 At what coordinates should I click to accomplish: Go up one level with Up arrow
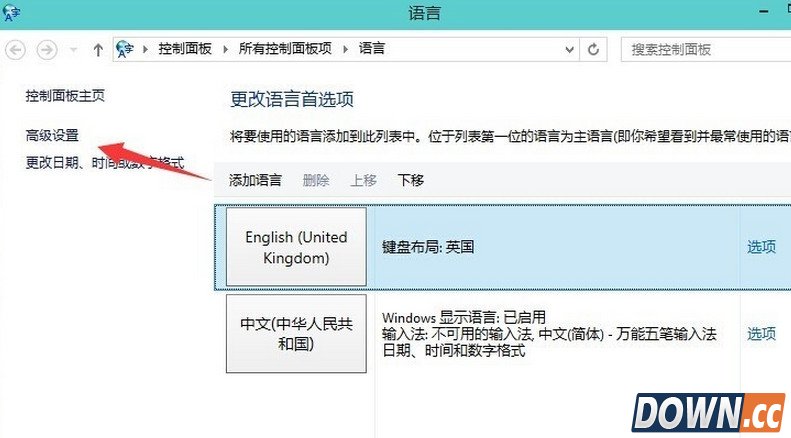tap(98, 49)
